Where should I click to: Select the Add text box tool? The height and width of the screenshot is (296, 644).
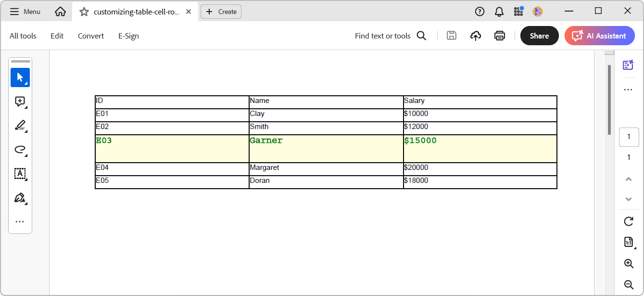[20, 174]
